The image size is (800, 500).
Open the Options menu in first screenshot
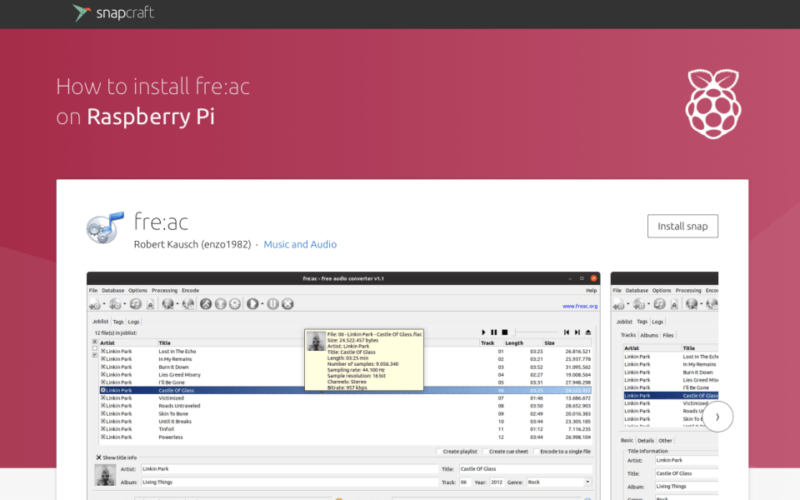[x=138, y=290]
